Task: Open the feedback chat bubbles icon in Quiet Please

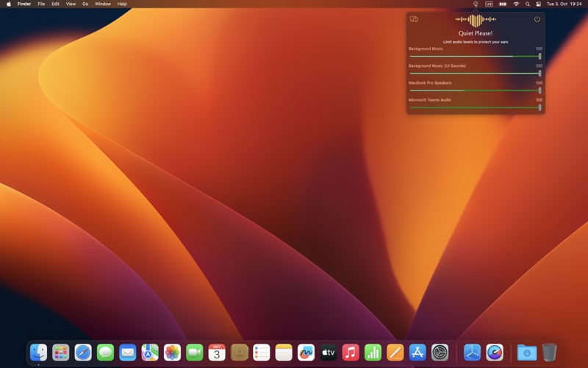Action: (x=414, y=19)
